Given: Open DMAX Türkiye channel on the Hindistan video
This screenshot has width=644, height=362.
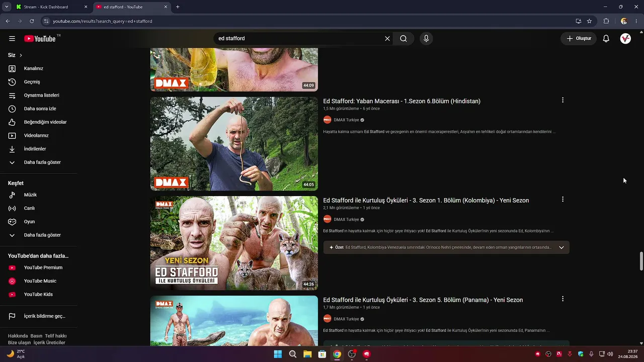Looking at the screenshot, I should [346, 120].
